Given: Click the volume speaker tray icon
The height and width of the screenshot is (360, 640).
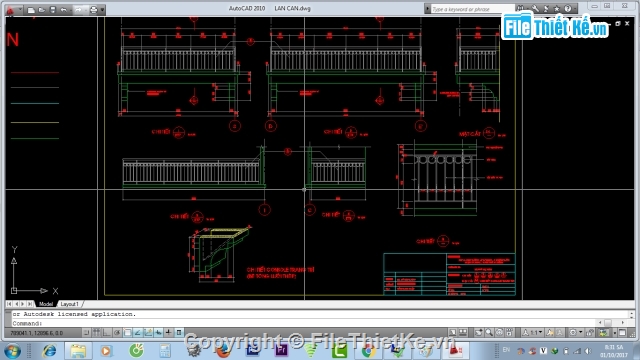Looking at the screenshot, I should pos(588,351).
